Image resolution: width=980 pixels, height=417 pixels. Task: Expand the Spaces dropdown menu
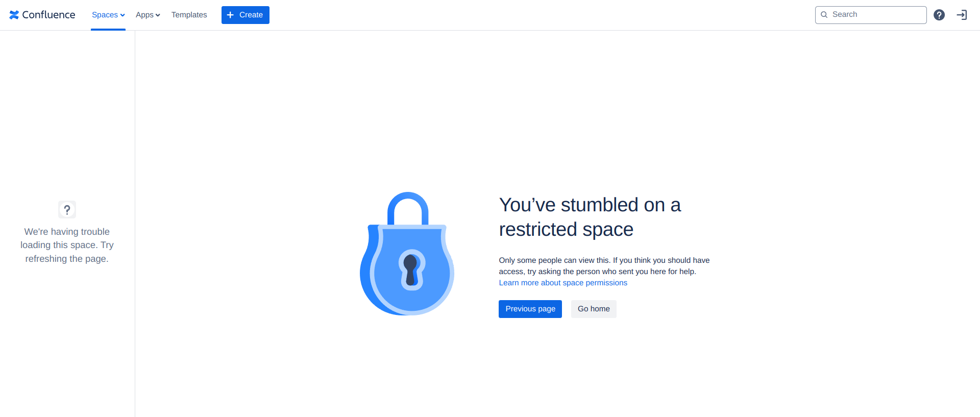pyautogui.click(x=108, y=15)
